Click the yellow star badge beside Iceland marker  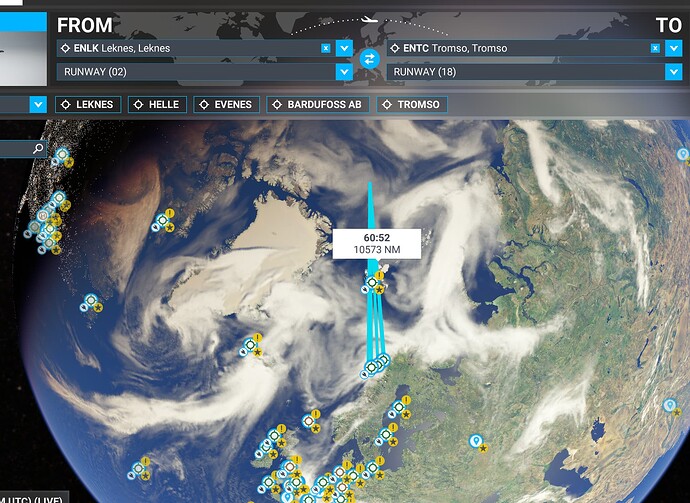(x=258, y=352)
